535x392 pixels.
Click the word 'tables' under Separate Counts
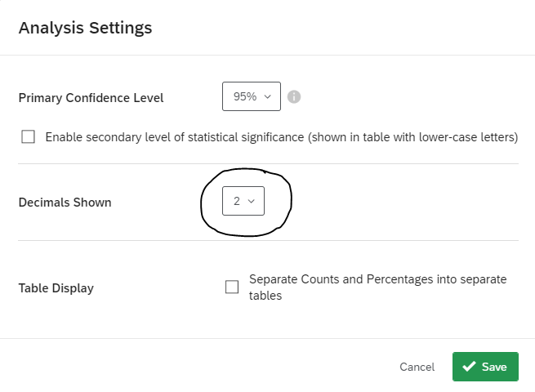coord(265,296)
